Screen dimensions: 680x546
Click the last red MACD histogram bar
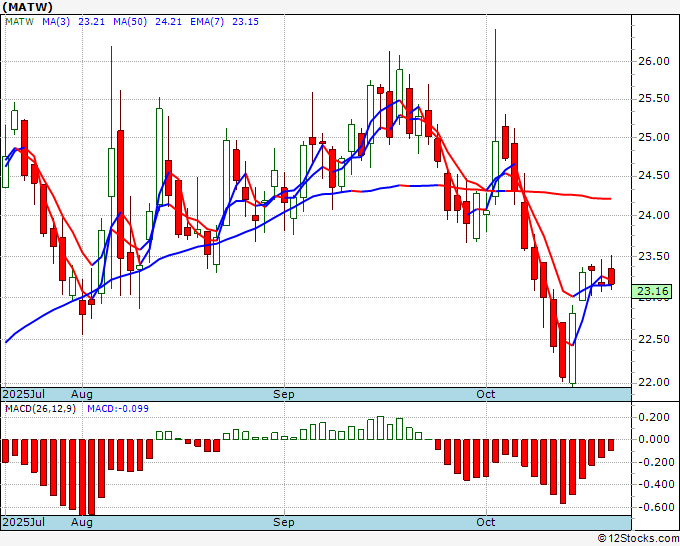[611, 445]
